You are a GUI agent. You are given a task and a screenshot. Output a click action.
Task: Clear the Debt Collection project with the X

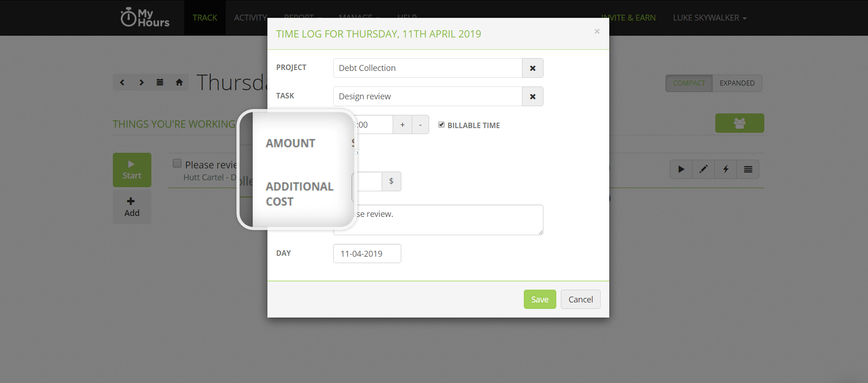pyautogui.click(x=532, y=68)
